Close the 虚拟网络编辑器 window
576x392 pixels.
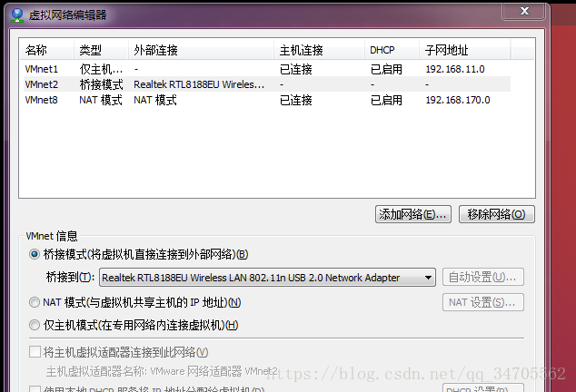(524, 11)
